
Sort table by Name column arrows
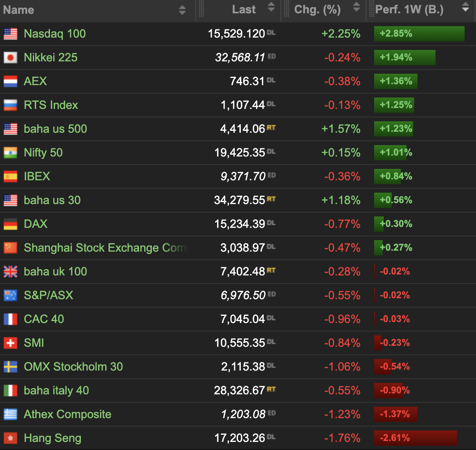182,10
